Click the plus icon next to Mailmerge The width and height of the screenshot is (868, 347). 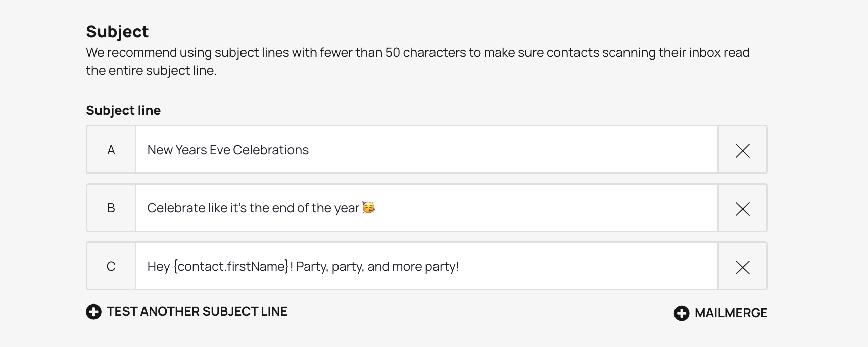pos(681,313)
